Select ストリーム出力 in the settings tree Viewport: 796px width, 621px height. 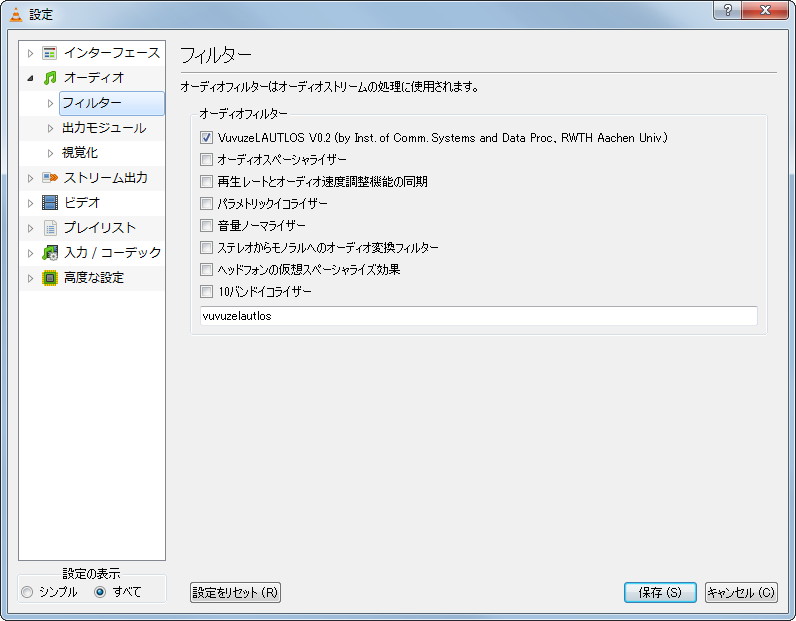tap(106, 178)
